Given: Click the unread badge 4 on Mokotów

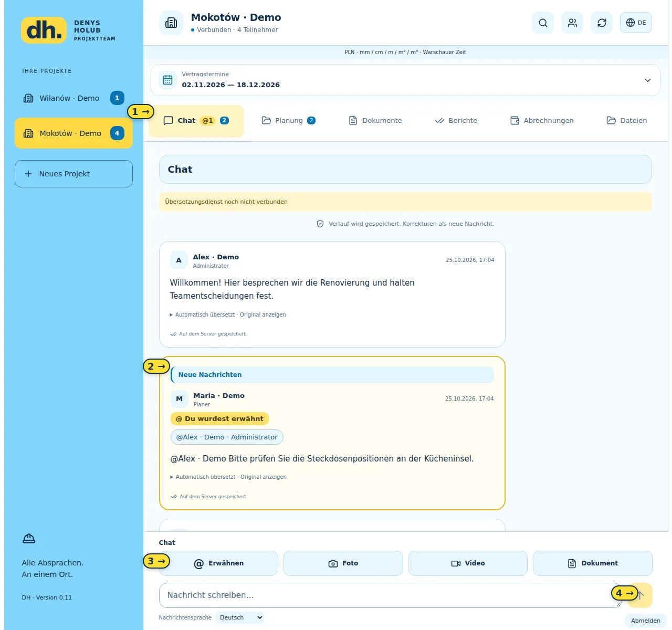Looking at the screenshot, I should 117,133.
